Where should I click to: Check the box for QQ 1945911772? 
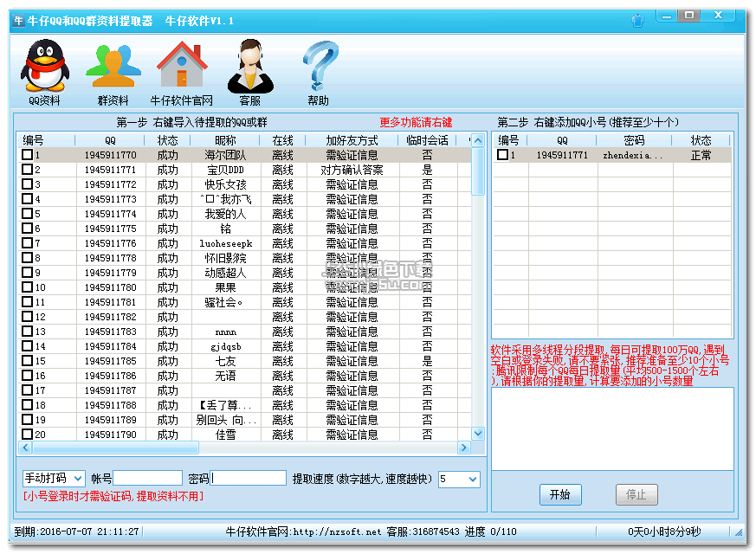28,184
